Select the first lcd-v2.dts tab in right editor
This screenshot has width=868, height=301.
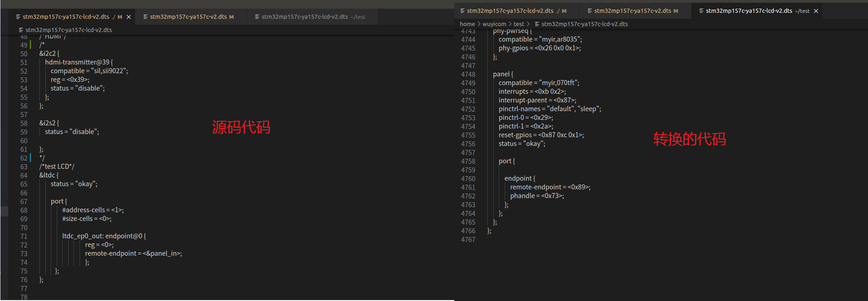click(510, 11)
